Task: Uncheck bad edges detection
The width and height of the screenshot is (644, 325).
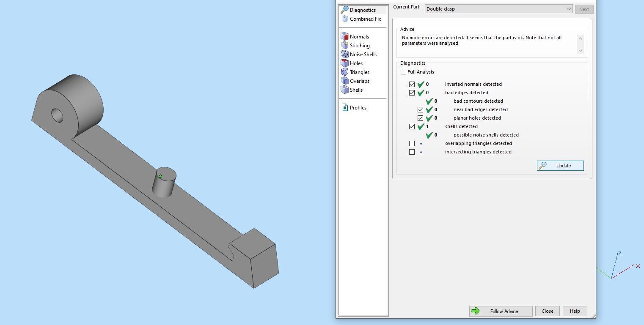Action: click(x=412, y=93)
